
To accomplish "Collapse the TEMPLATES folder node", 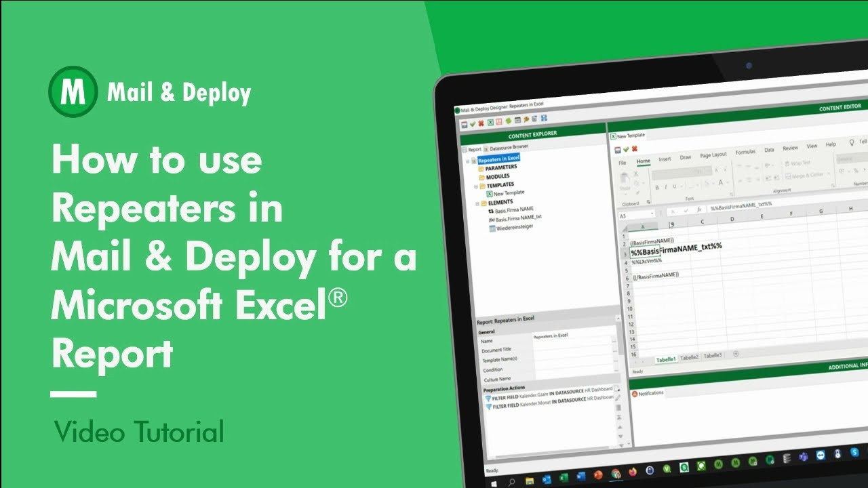I will (x=476, y=186).
